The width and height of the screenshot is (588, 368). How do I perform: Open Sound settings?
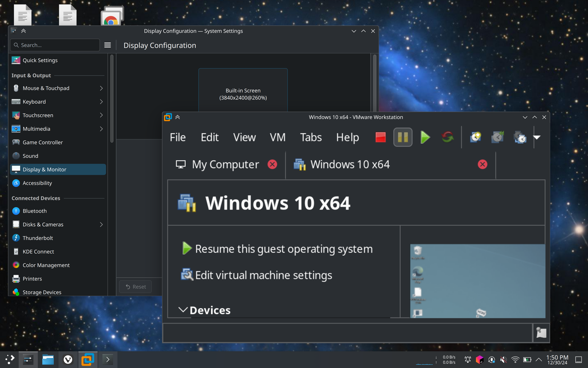[58, 156]
